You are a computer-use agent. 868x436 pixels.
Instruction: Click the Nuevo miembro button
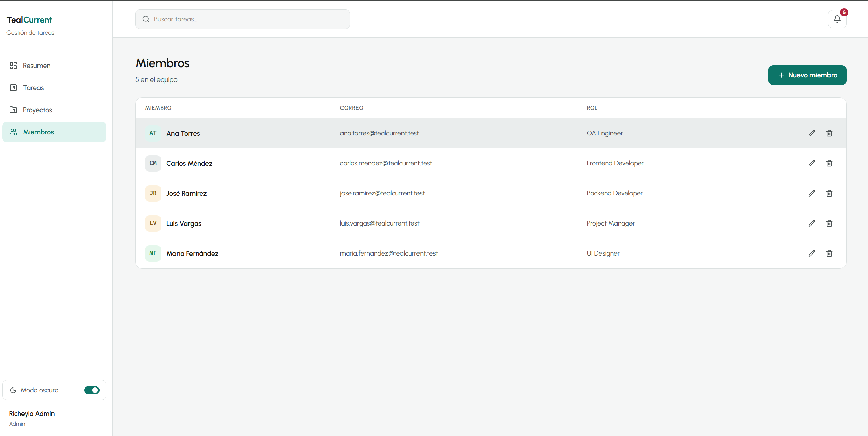tap(807, 75)
